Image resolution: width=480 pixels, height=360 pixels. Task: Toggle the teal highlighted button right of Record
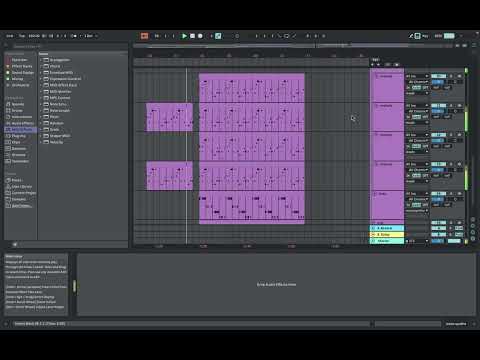click(218, 36)
